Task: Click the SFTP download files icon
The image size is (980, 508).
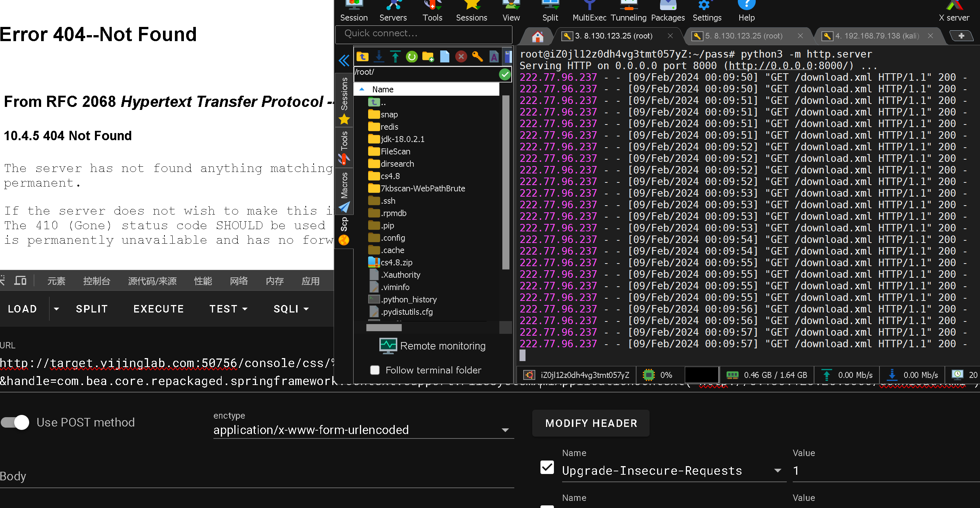Action: [x=379, y=57]
